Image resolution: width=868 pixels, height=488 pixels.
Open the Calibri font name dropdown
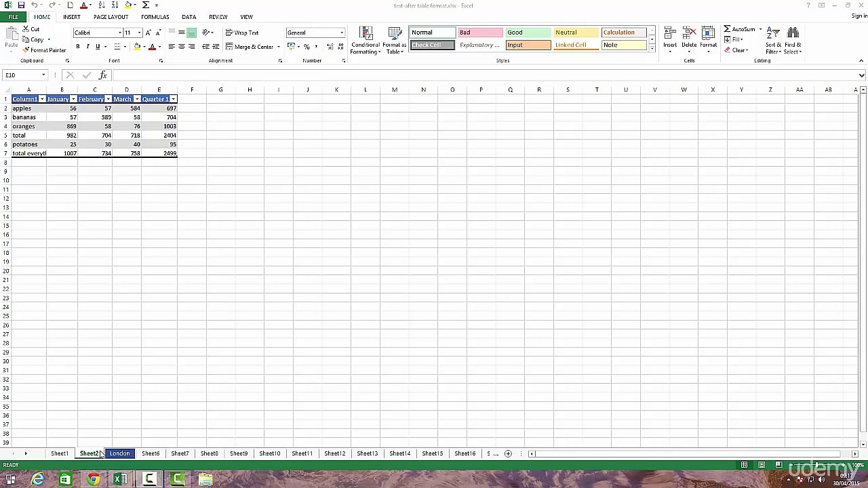[x=120, y=33]
